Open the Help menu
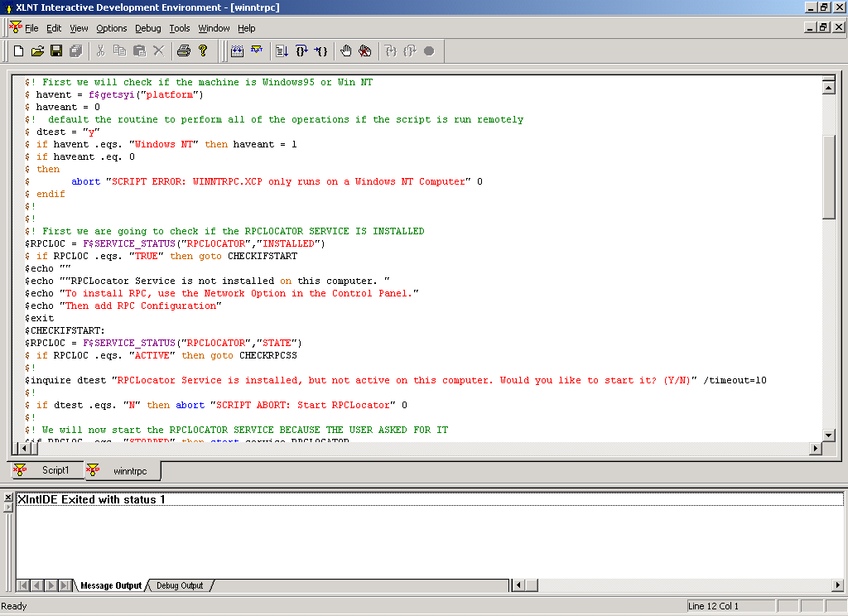 (246, 28)
